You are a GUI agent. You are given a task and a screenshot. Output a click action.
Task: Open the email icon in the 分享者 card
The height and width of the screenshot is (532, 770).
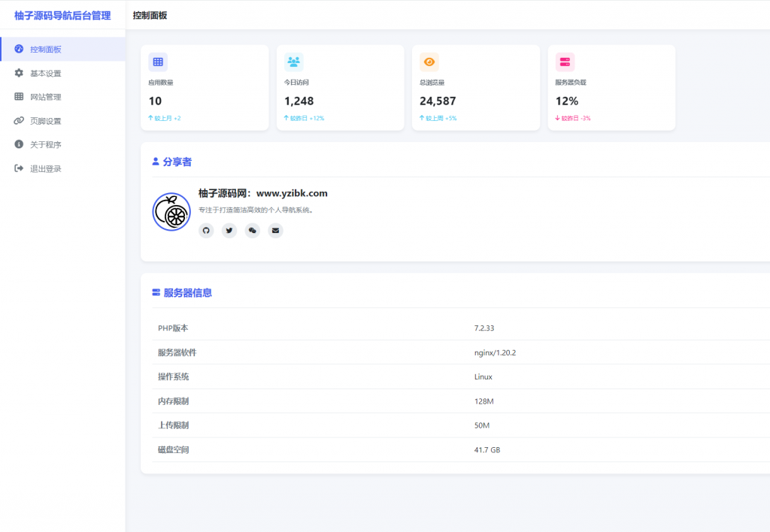tap(275, 231)
